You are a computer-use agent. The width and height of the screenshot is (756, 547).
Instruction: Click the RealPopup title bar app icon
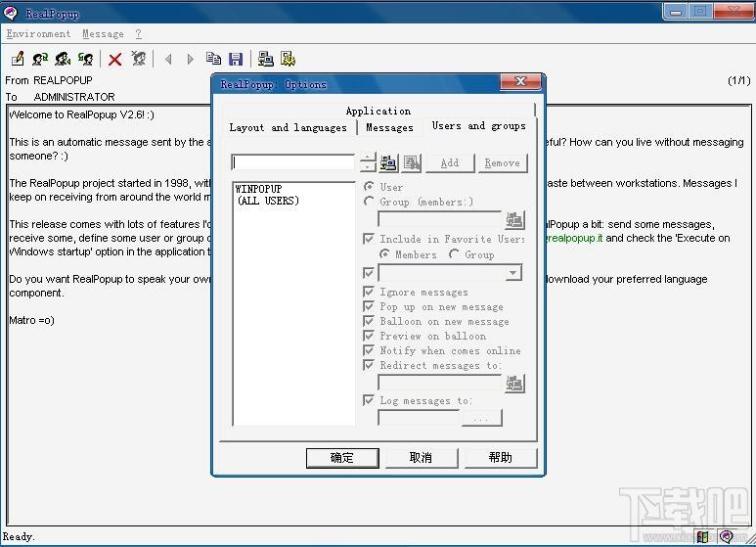coord(10,13)
